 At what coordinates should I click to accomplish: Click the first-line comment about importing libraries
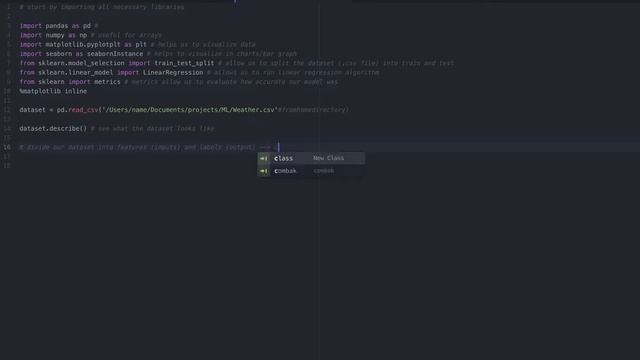point(102,7)
